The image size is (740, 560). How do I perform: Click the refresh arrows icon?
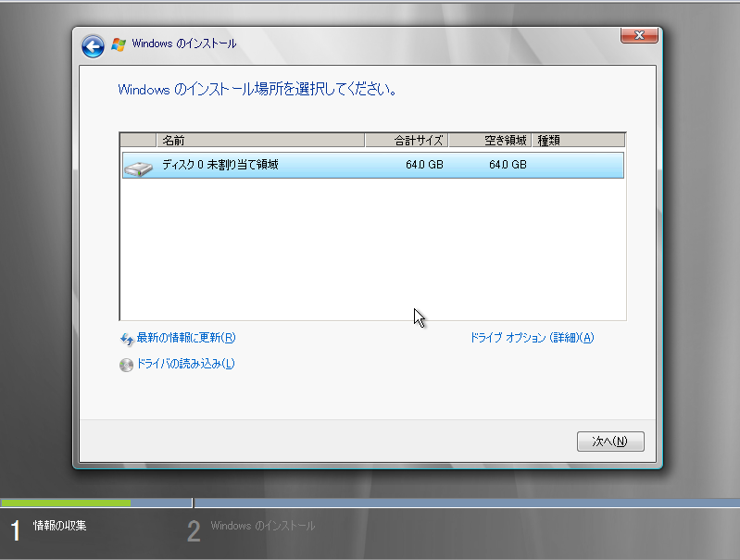(127, 339)
